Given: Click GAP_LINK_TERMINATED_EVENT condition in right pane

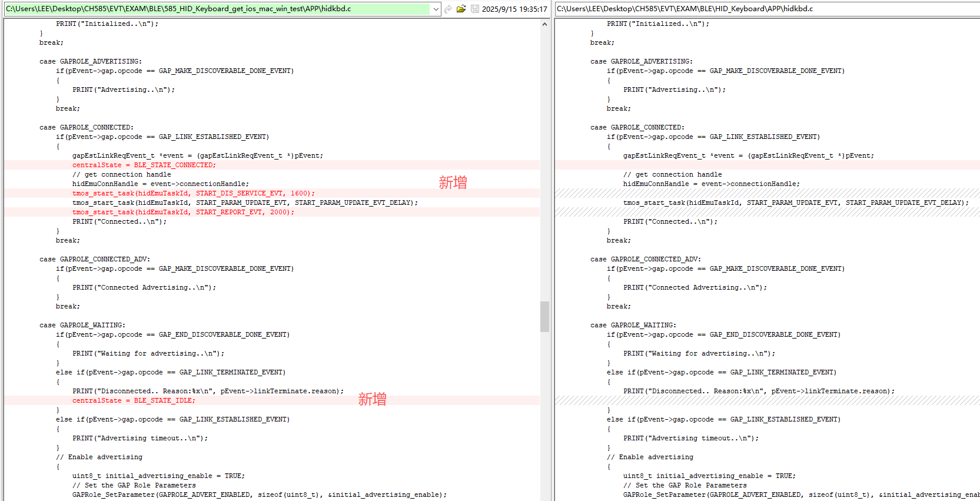Looking at the screenshot, I should [x=722, y=372].
